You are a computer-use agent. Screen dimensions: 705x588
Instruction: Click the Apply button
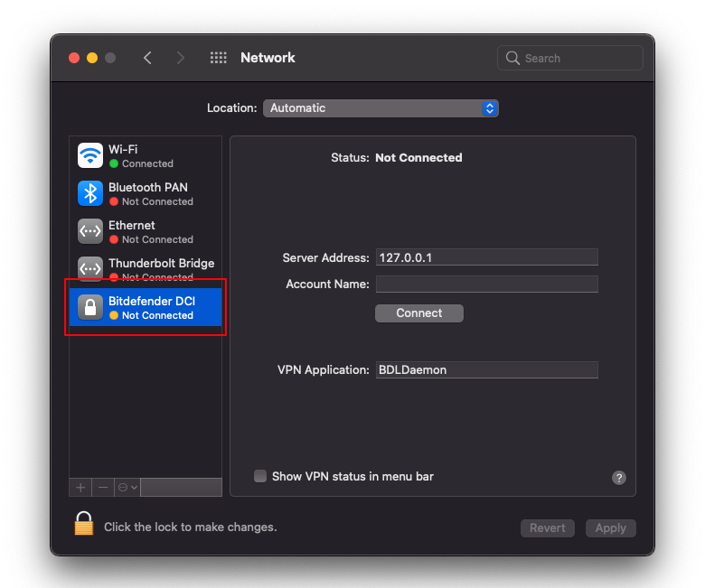[610, 528]
